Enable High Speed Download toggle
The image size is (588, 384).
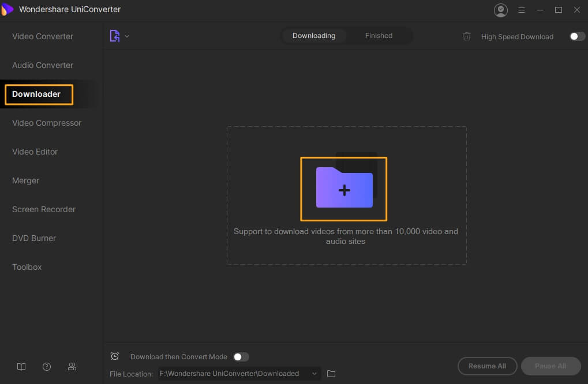tap(577, 36)
